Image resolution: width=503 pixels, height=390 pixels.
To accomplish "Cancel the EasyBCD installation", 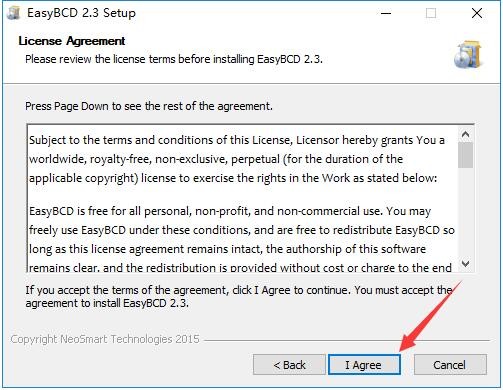I will point(450,365).
